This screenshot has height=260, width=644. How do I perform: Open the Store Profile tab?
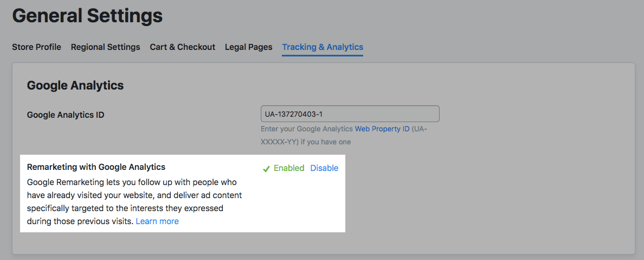pyautogui.click(x=36, y=47)
